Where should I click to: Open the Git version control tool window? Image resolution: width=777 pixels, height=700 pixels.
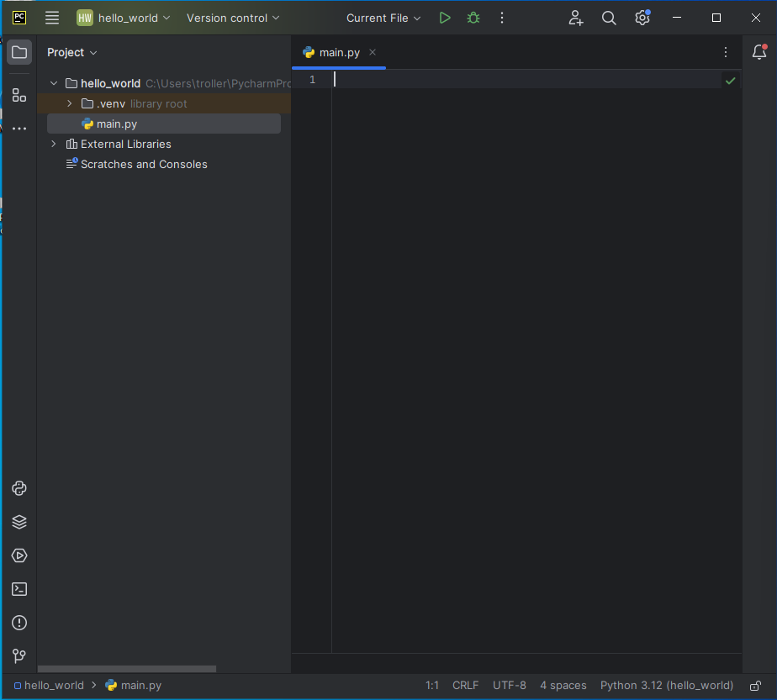pos(19,656)
